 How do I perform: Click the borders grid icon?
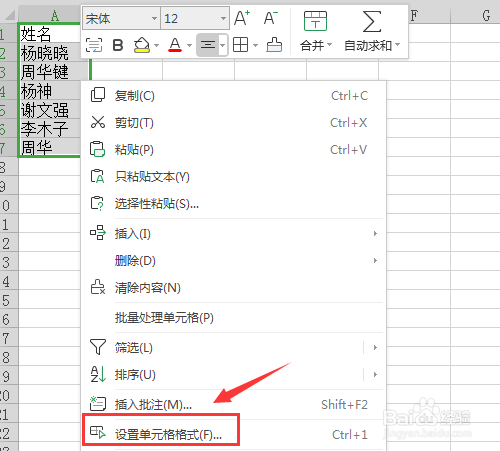[240, 45]
